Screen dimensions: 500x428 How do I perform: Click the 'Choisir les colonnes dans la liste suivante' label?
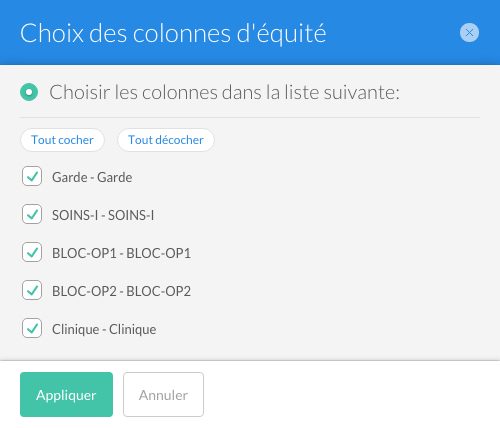pos(224,92)
